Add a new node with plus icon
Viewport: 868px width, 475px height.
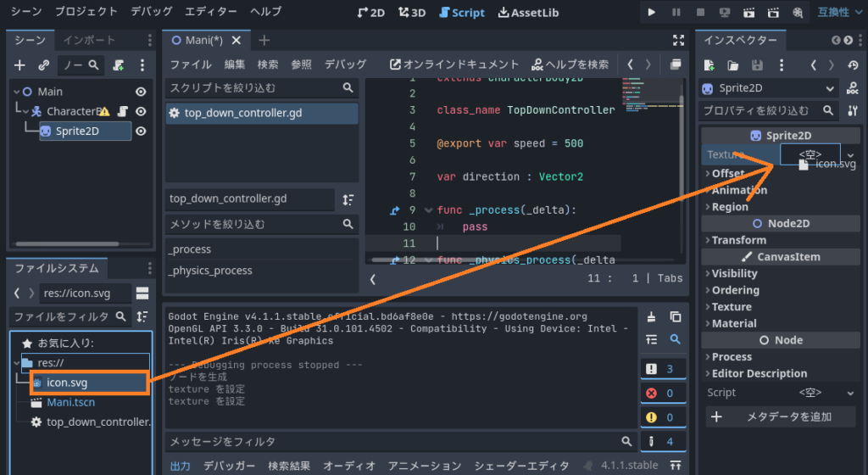click(20, 65)
